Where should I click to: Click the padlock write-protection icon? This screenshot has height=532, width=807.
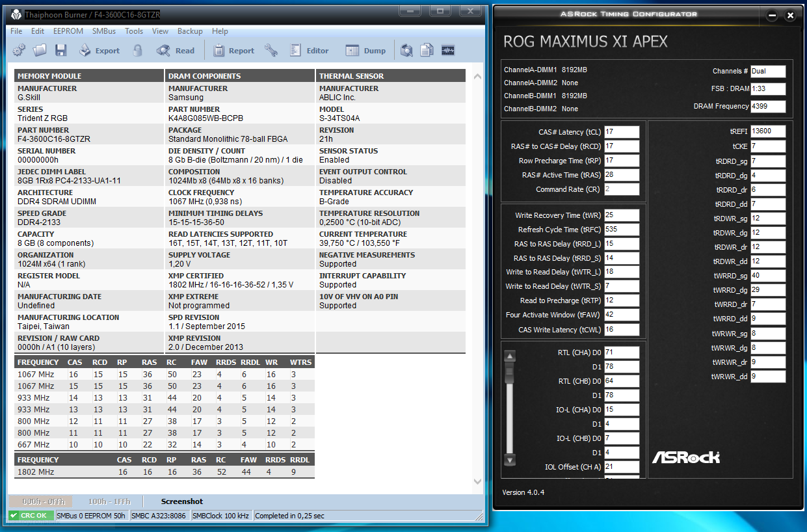(x=137, y=50)
